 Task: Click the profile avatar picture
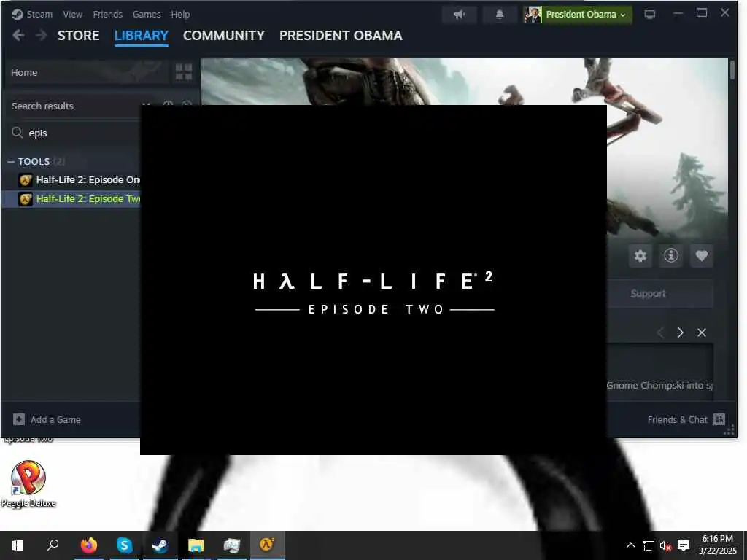533,15
